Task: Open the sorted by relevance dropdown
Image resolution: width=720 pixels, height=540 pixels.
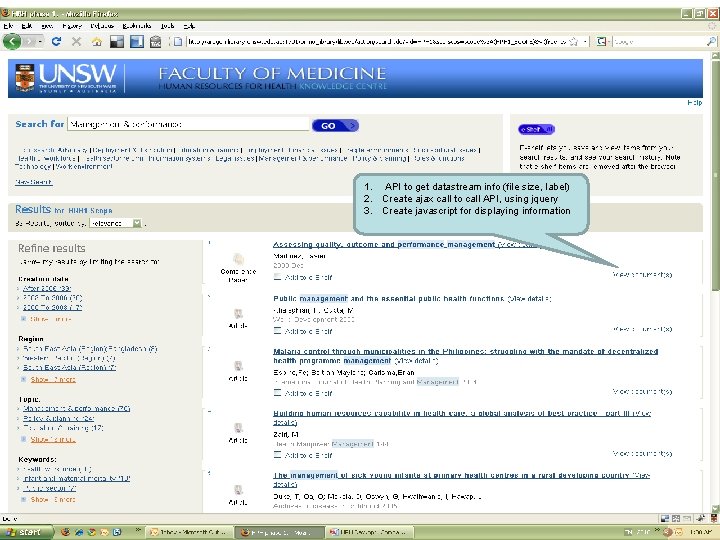Action: click(116, 223)
